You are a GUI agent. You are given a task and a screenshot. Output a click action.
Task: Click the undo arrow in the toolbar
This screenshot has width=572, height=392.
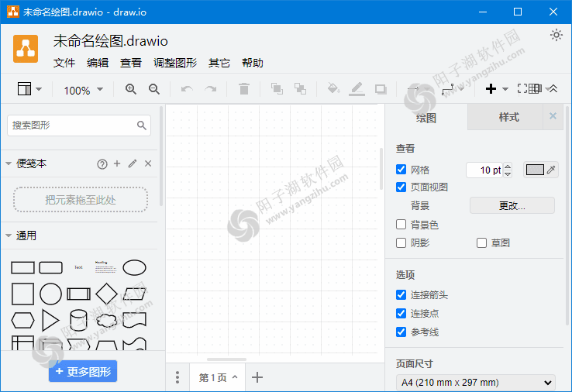click(x=187, y=89)
